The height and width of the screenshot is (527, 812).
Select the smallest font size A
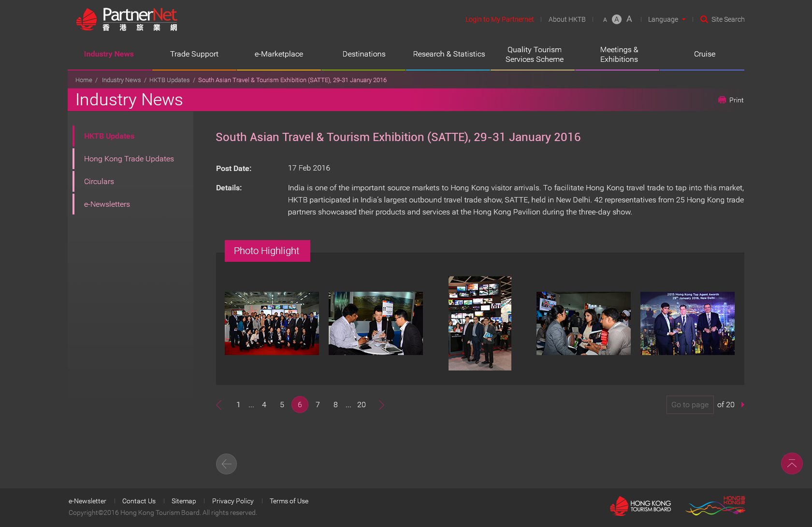click(605, 20)
